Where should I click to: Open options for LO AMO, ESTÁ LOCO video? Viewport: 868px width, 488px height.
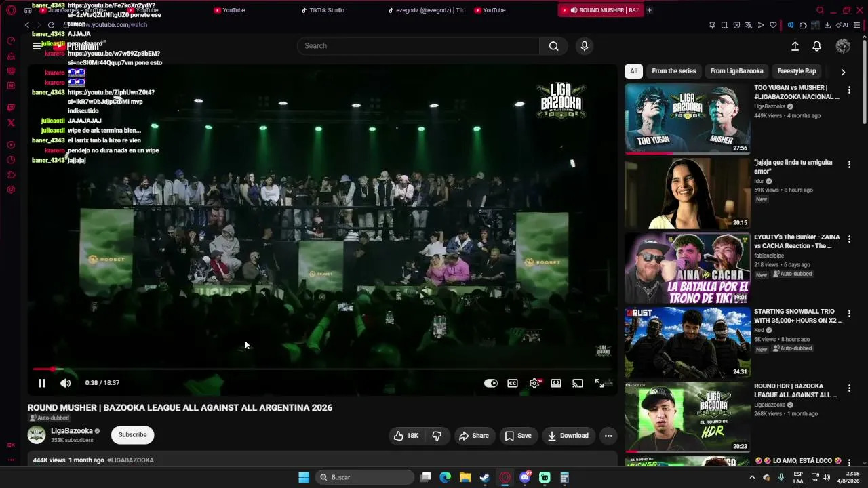tap(849, 463)
